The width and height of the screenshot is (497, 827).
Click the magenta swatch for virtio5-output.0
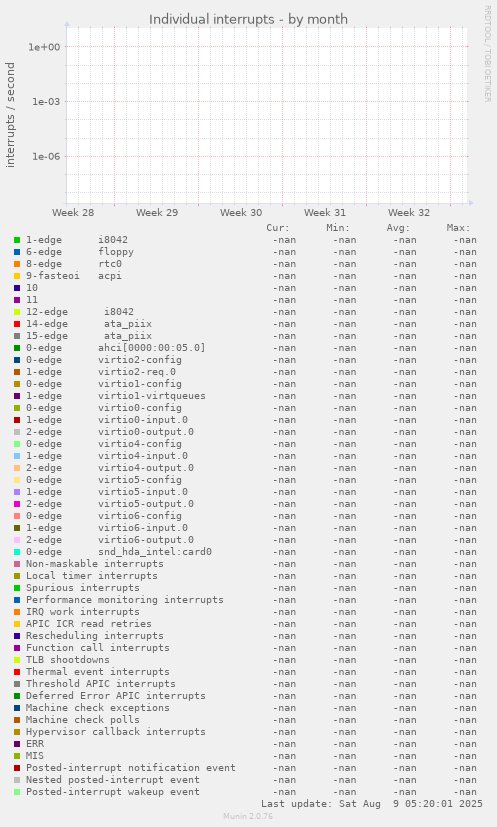17,504
